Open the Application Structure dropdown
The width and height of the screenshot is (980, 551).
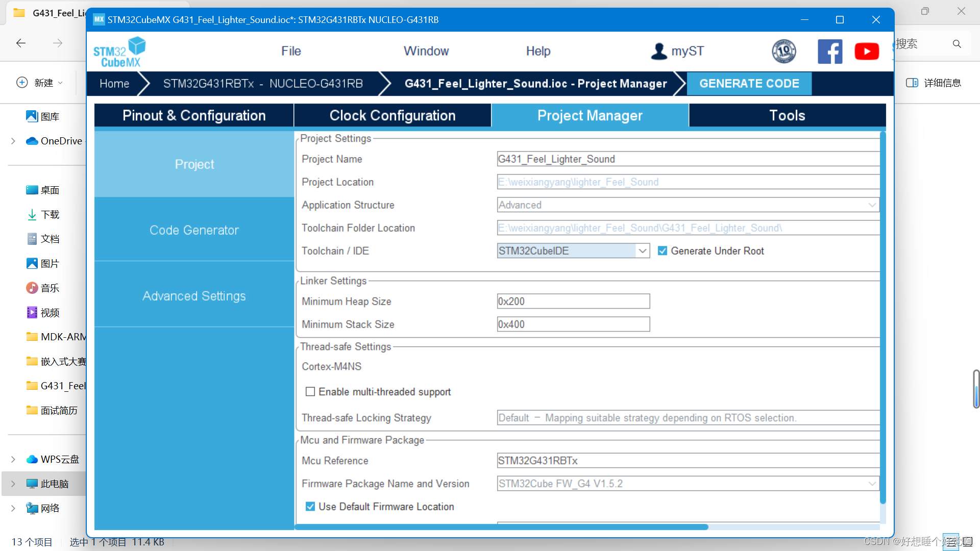[688, 205]
